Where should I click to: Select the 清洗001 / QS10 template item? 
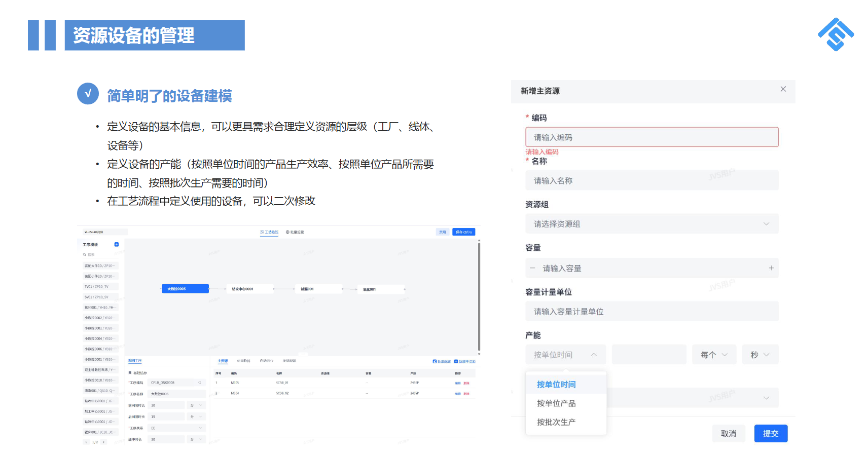click(x=100, y=391)
